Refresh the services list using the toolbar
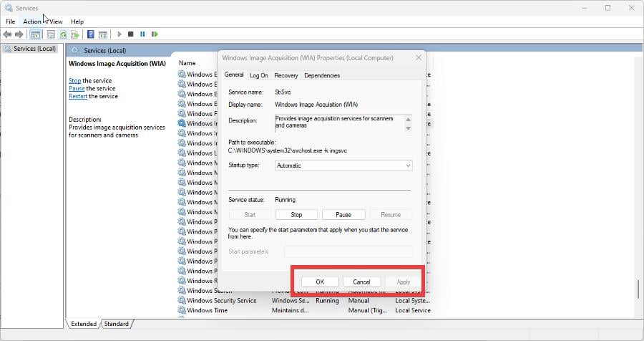The height and width of the screenshot is (341, 644). point(63,34)
